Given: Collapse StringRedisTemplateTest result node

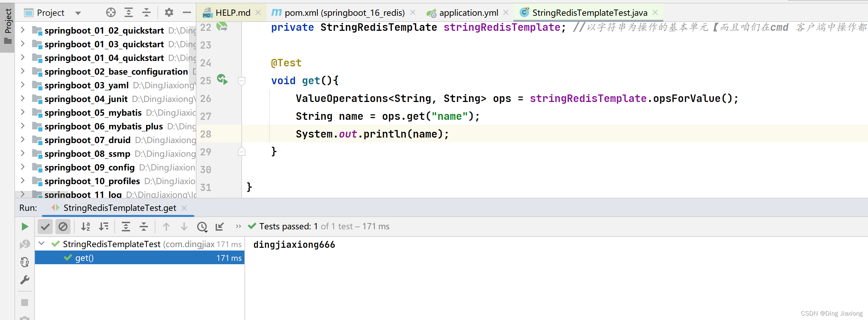Looking at the screenshot, I should pos(42,244).
